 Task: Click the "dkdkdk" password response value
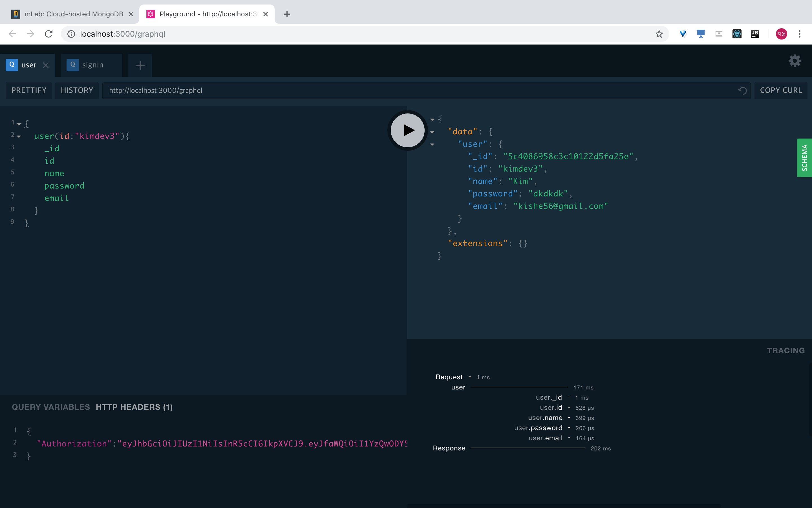[548, 194]
